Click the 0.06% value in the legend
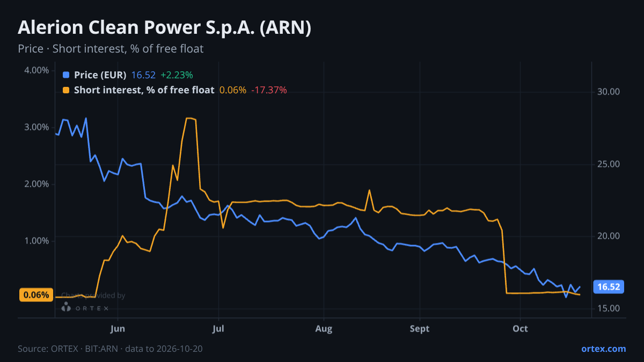This screenshot has width=644, height=362. 233,90
